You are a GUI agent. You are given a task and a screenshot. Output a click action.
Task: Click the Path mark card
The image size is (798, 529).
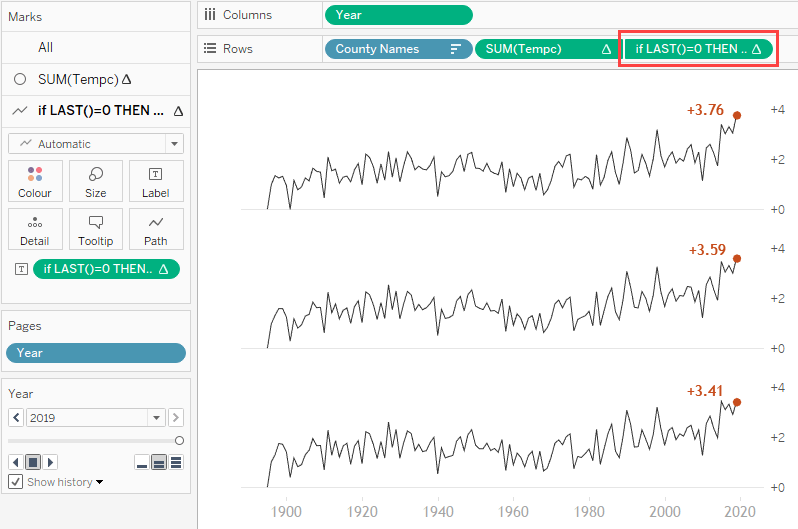(x=156, y=228)
